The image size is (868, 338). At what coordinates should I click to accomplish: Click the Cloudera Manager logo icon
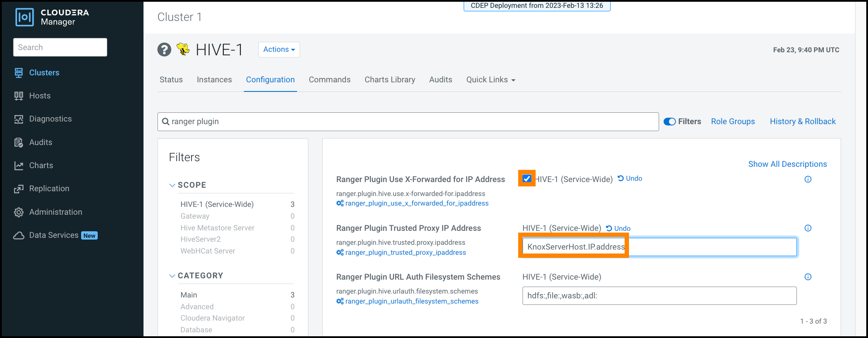point(24,17)
